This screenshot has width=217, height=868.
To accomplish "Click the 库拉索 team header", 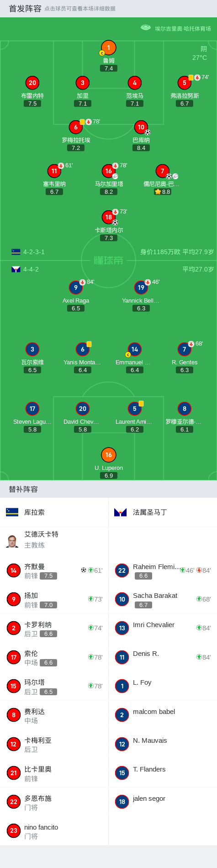I will (54, 512).
